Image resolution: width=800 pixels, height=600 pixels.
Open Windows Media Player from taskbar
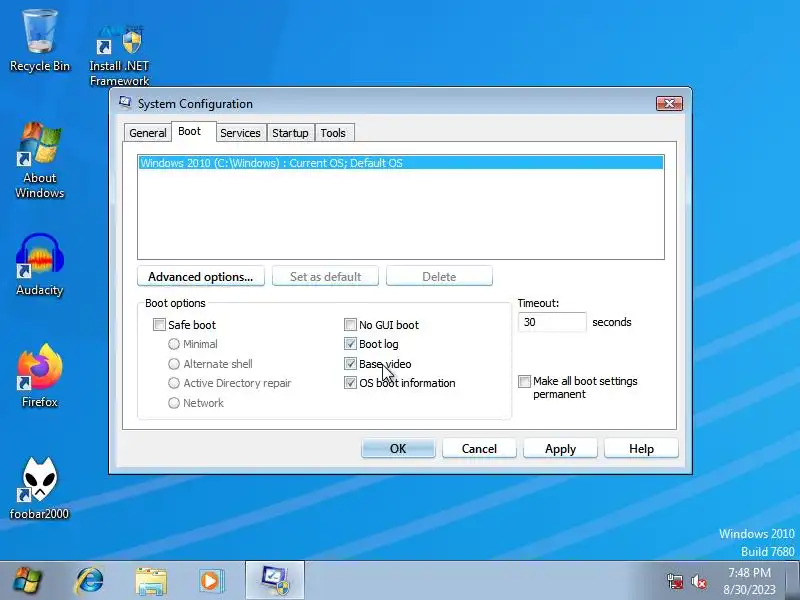pyautogui.click(x=211, y=581)
